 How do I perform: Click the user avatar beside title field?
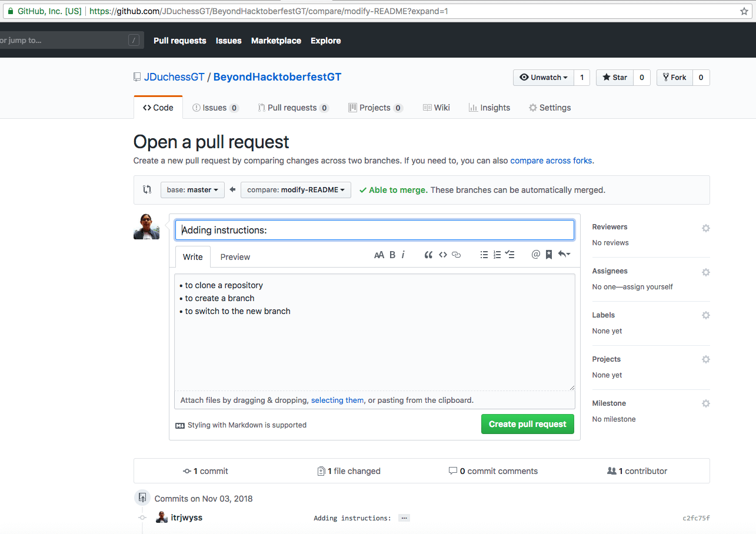point(146,226)
